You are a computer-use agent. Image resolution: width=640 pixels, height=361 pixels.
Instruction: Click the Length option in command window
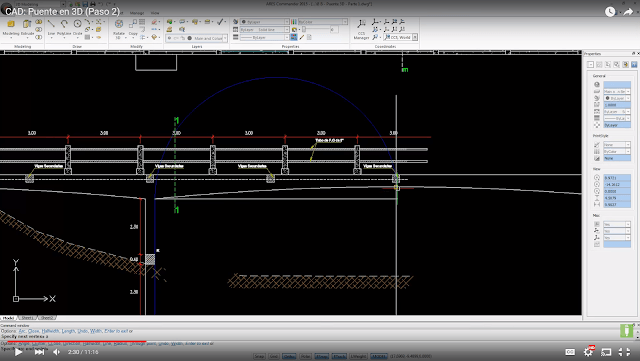coord(69,331)
